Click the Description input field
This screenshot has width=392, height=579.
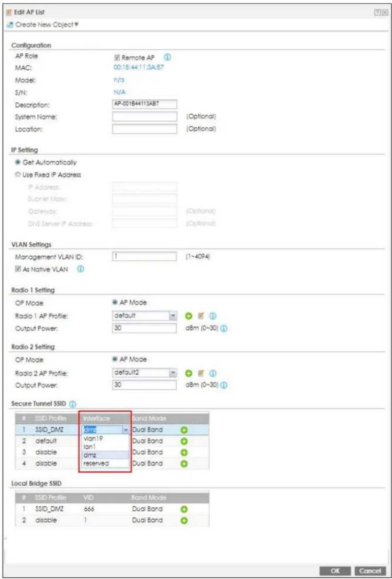(x=145, y=104)
